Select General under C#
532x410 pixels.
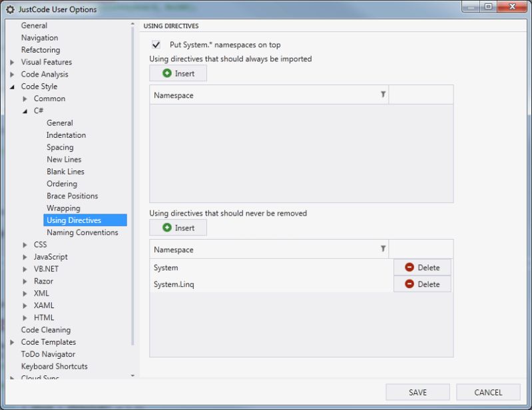60,122
